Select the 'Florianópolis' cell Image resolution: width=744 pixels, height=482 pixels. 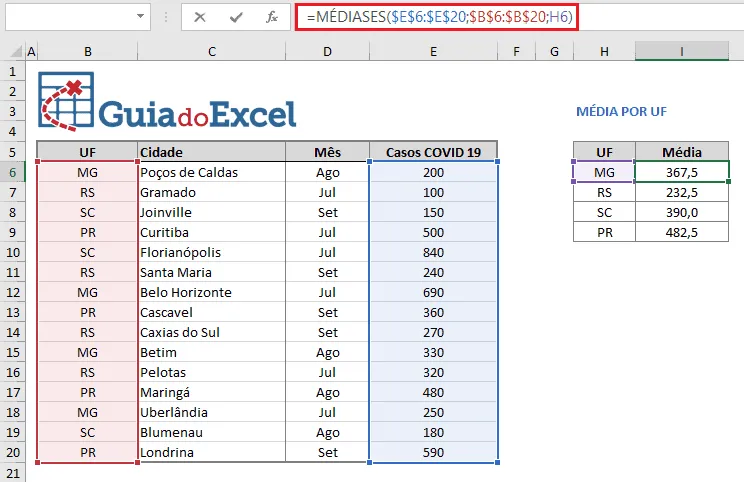coord(212,252)
